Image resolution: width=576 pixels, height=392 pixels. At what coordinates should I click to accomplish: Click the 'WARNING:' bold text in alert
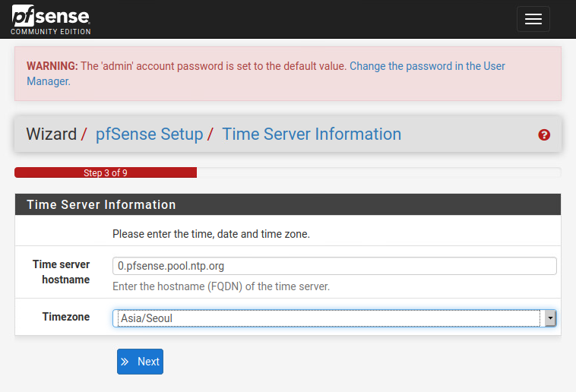52,66
